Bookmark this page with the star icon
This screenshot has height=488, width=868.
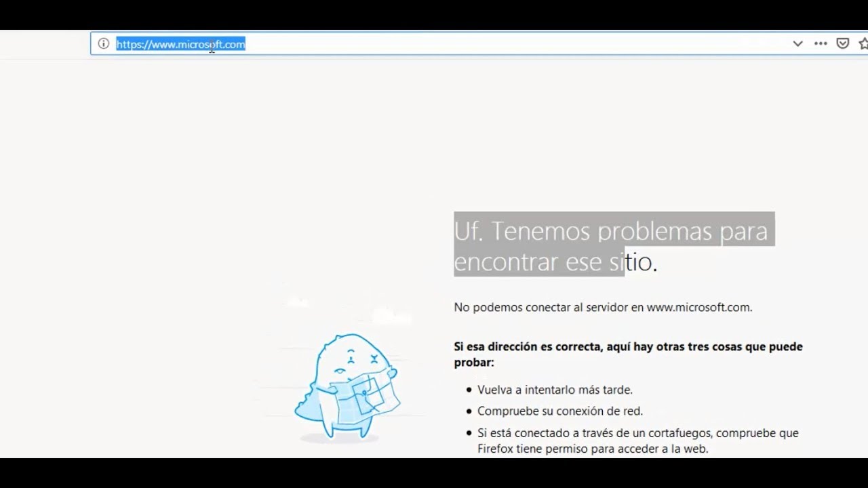863,44
